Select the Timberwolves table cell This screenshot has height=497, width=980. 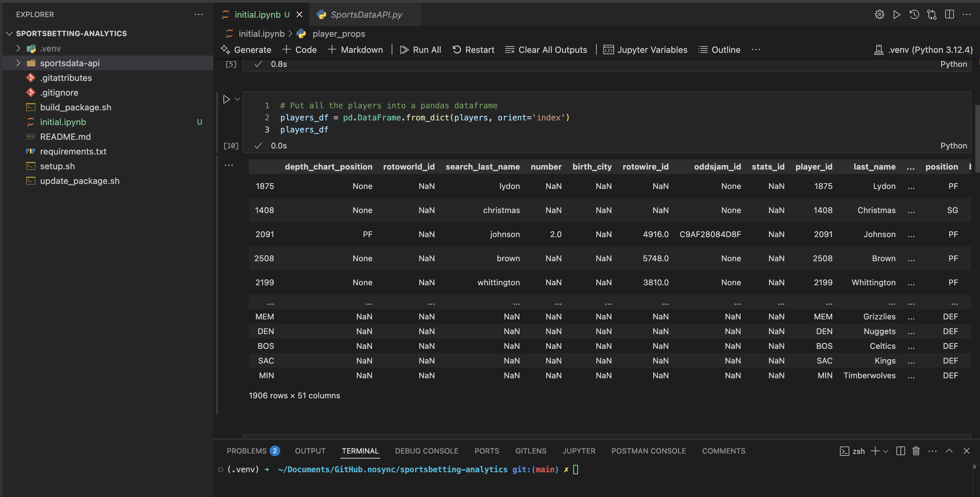869,376
